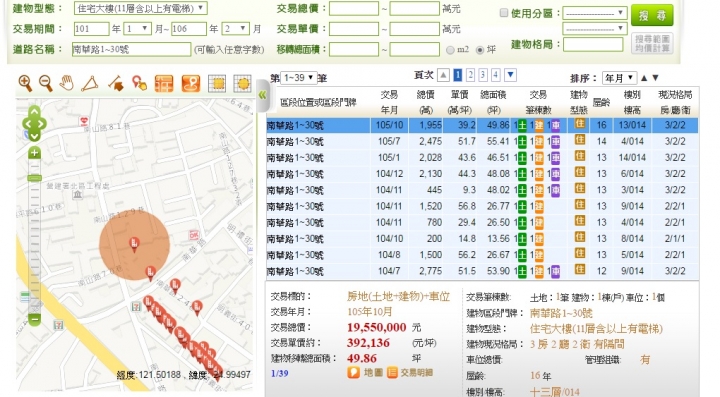This screenshot has width=720, height=397.
Task: Toggle the 使用分區 checkbox
Action: (504, 13)
